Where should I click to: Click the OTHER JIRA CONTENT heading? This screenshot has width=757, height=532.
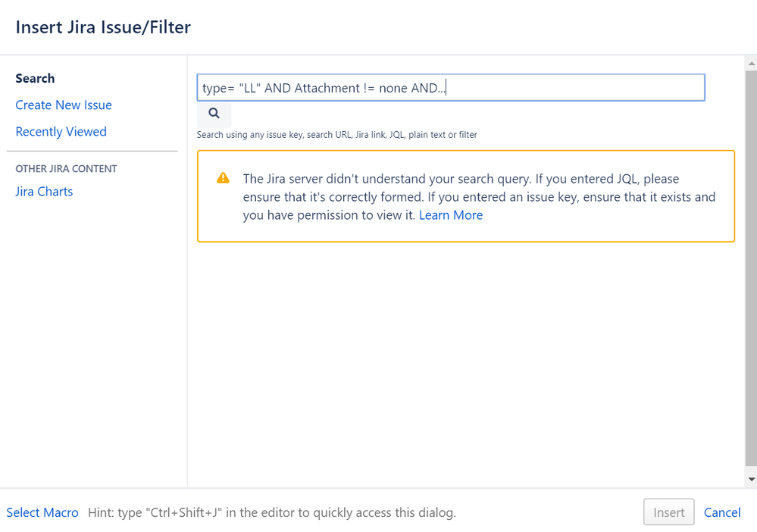(x=66, y=169)
